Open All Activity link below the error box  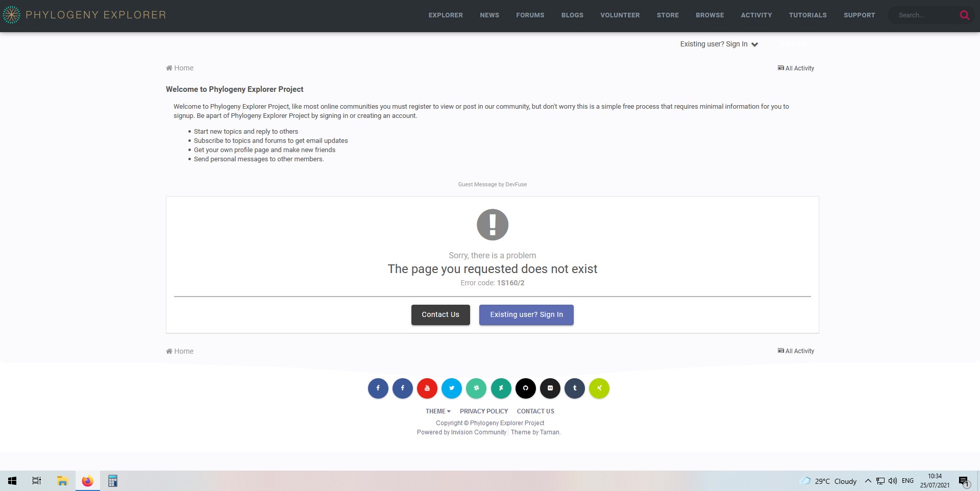(x=796, y=351)
